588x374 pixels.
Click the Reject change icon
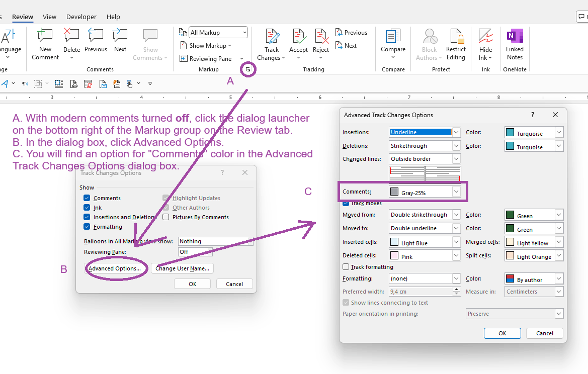tap(321, 36)
